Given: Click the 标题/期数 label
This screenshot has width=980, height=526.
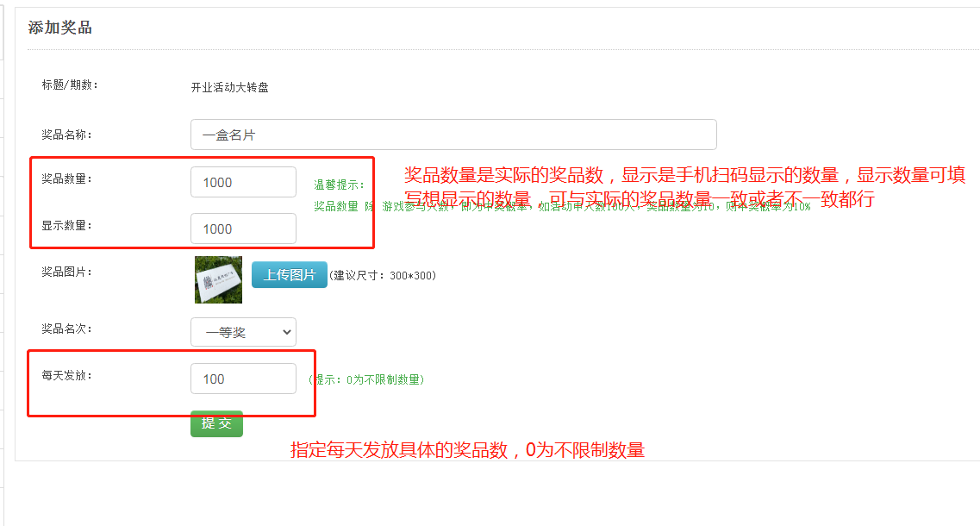Looking at the screenshot, I should coord(70,85).
